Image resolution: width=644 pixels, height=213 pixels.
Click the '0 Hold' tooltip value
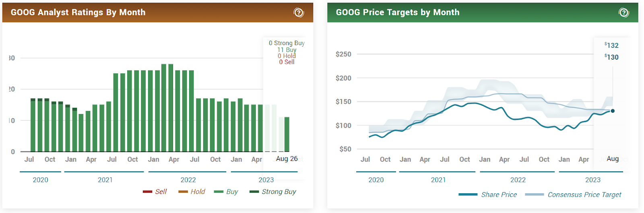click(287, 56)
